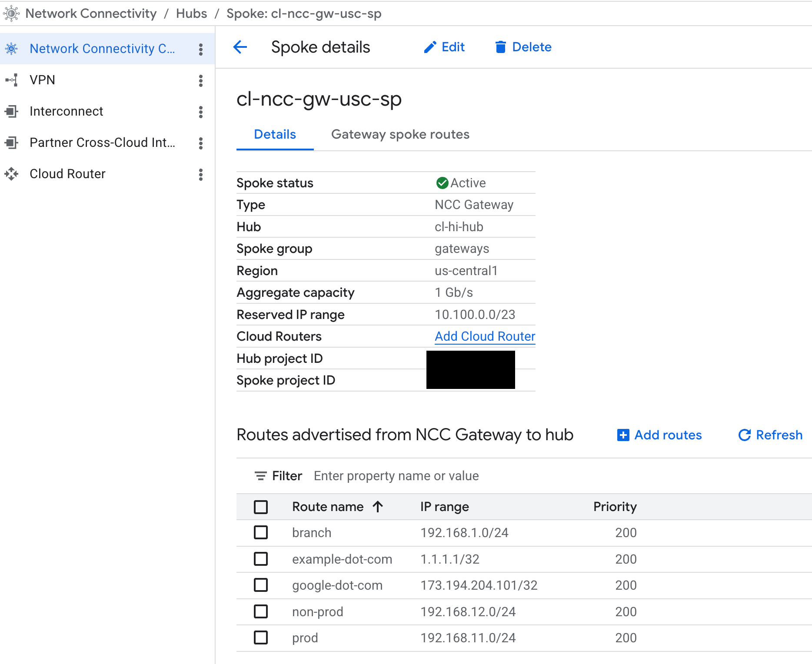Viewport: 812px width, 664px height.
Task: Click the Network Connectivity logo icon in breadcrumb
Action: (x=12, y=13)
